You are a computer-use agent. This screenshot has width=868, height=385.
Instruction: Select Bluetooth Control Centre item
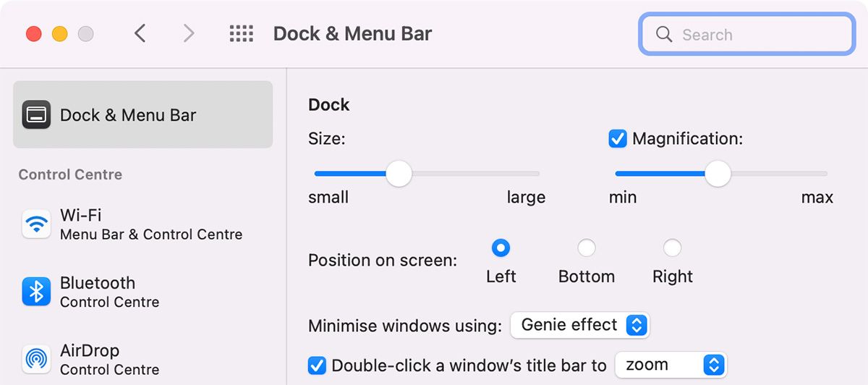point(109,292)
